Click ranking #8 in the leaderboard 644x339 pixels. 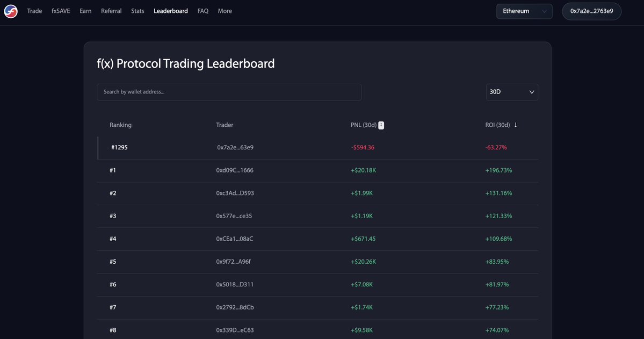tap(113, 330)
